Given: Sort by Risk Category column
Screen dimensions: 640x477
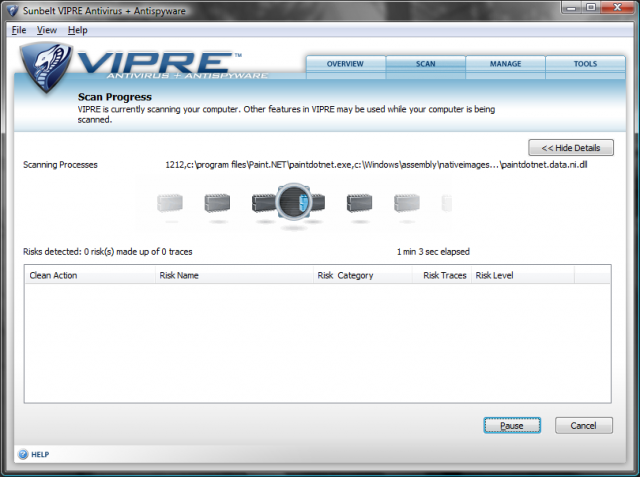Looking at the screenshot, I should point(363,275).
